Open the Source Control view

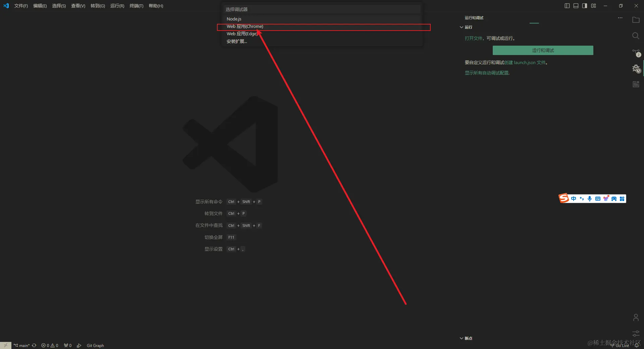[636, 53]
